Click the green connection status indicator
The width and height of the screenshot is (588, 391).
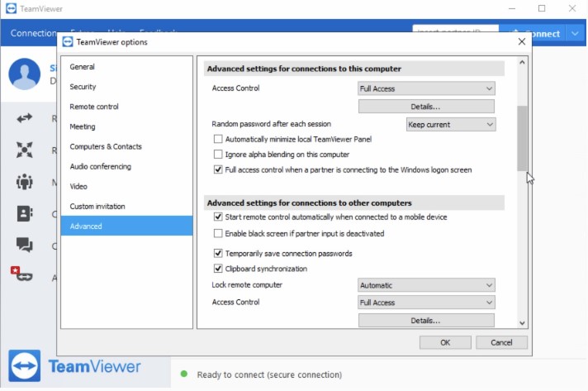183,374
